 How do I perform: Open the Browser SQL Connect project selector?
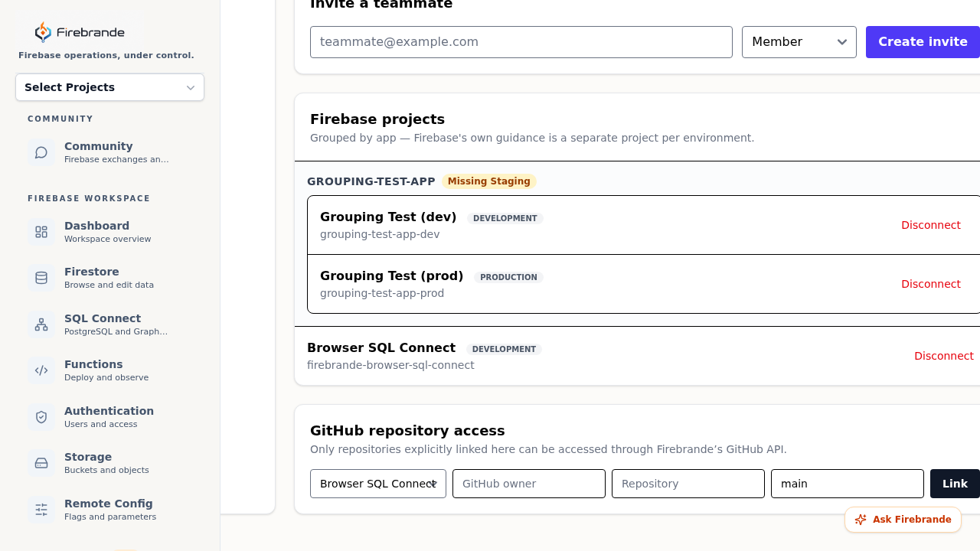coord(378,484)
